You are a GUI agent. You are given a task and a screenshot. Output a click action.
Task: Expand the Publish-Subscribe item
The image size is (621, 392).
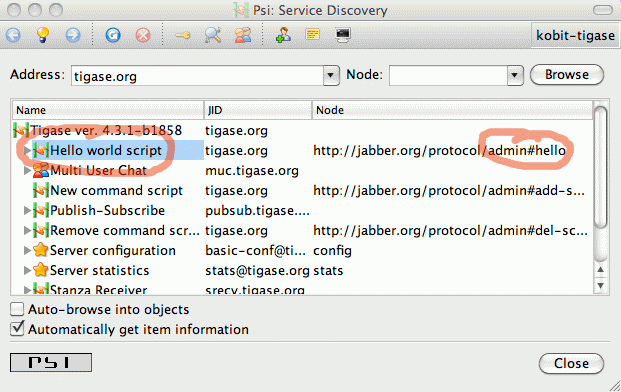(27, 211)
